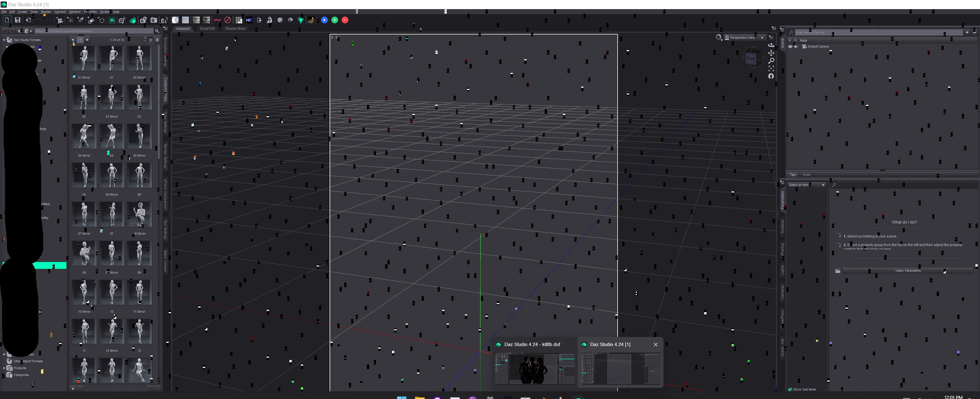Open the viewport options menu beside Perspective View

tap(771, 37)
